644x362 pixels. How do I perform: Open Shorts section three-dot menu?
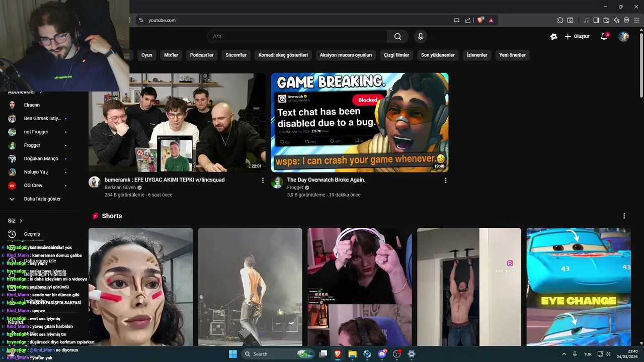(x=624, y=216)
